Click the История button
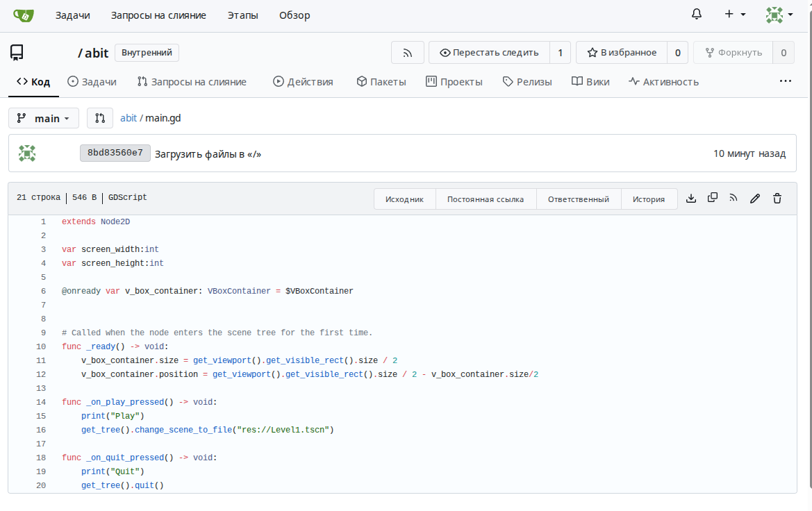812x511 pixels. (x=649, y=199)
